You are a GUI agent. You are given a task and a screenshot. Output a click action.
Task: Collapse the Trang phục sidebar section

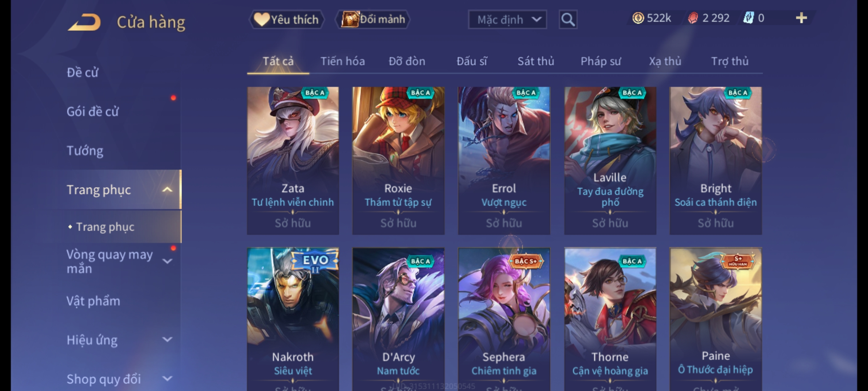coord(167,190)
